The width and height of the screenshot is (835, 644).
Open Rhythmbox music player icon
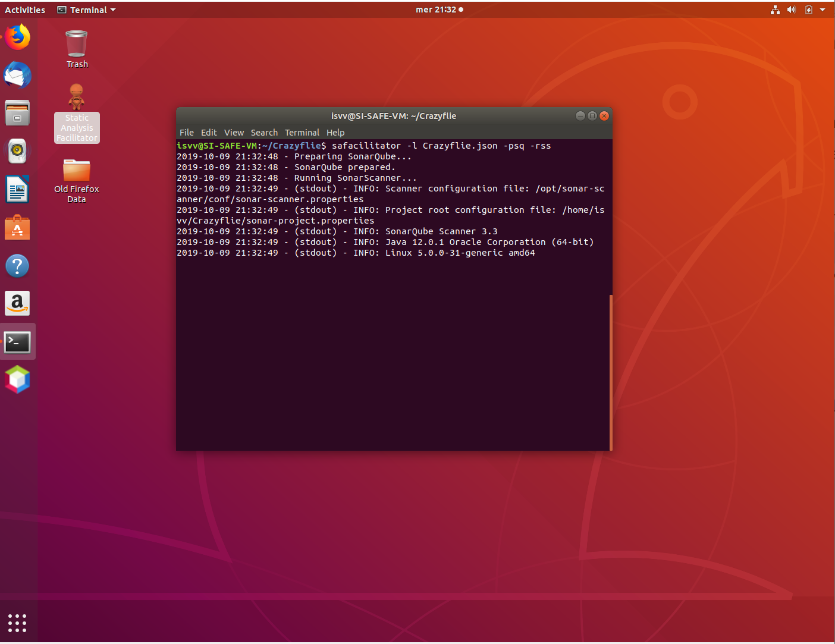(x=17, y=151)
